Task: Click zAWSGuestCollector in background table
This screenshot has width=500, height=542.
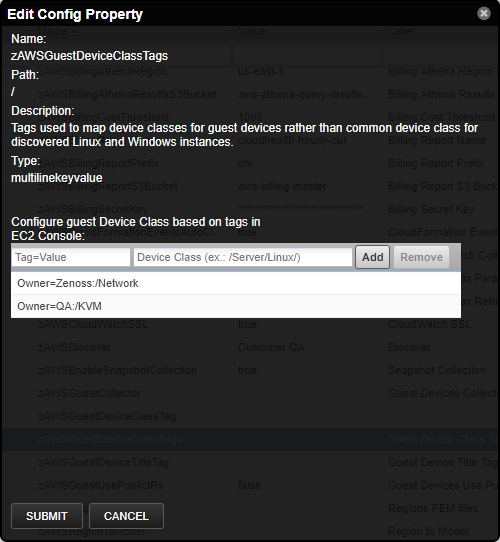Action: (89, 393)
